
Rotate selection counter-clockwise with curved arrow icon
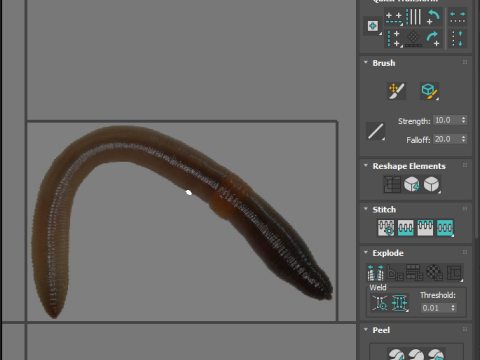coord(434,17)
